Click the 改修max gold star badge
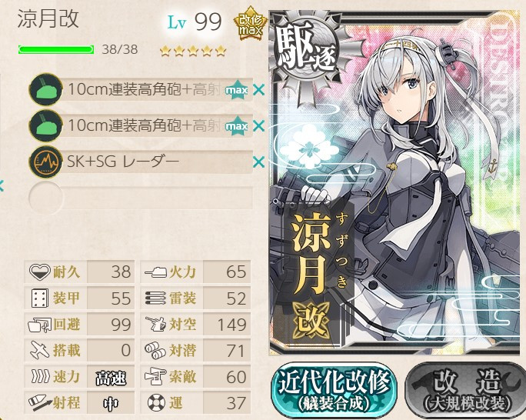Image resolution: width=526 pixels, height=420 pixels. (x=250, y=24)
